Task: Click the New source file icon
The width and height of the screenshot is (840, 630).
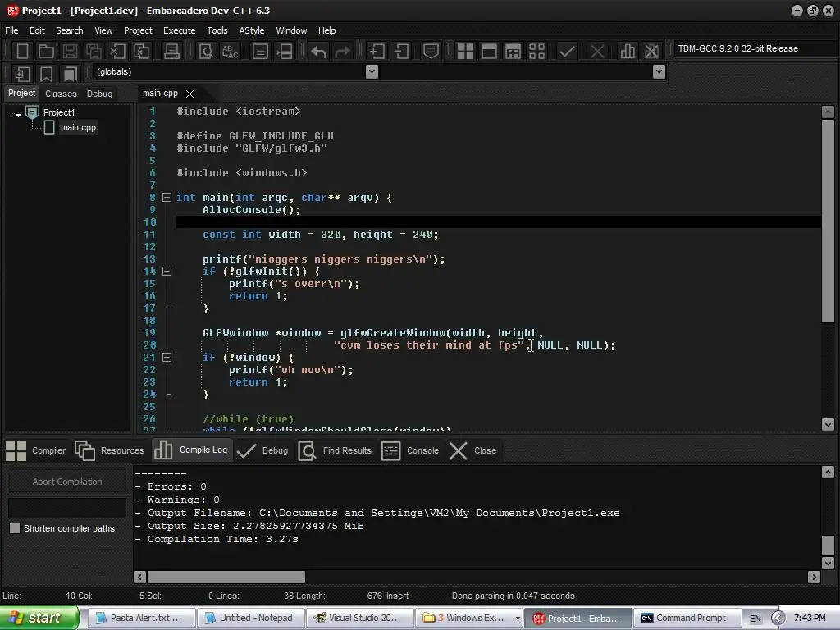Action: [22, 52]
